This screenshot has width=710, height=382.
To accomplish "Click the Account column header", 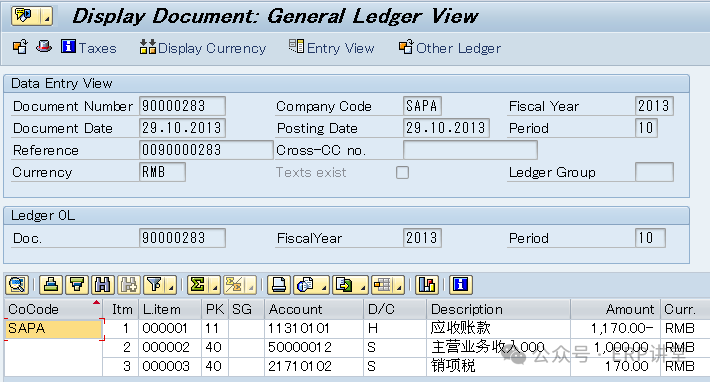I will tap(314, 309).
